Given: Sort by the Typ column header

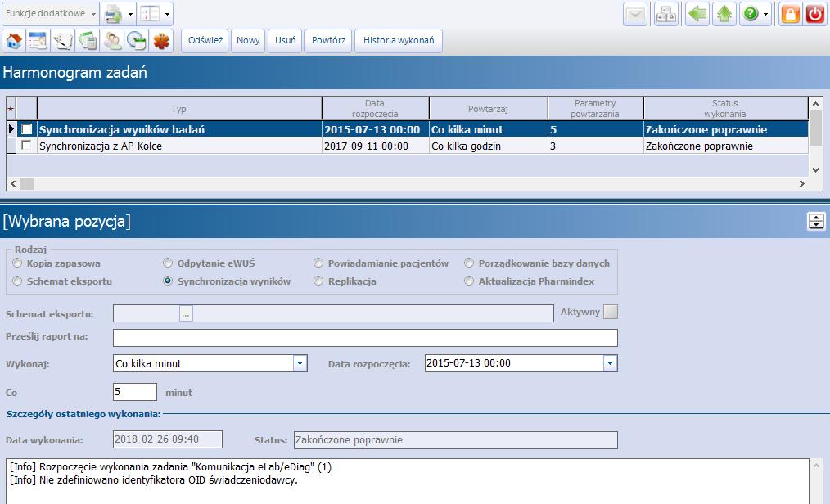Looking at the screenshot, I should click(x=179, y=109).
